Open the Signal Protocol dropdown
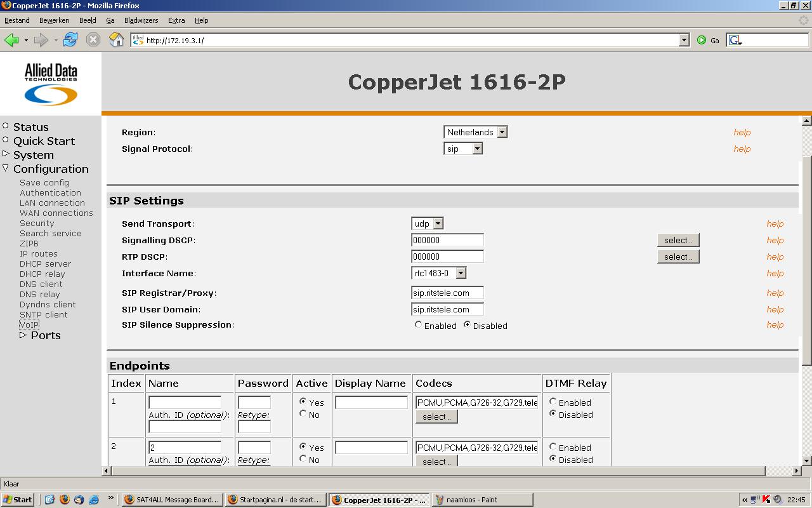812x508 pixels. [463, 149]
